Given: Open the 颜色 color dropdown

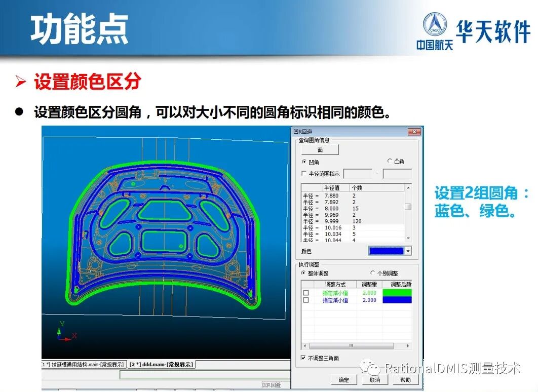Looking at the screenshot, I should 408,250.
